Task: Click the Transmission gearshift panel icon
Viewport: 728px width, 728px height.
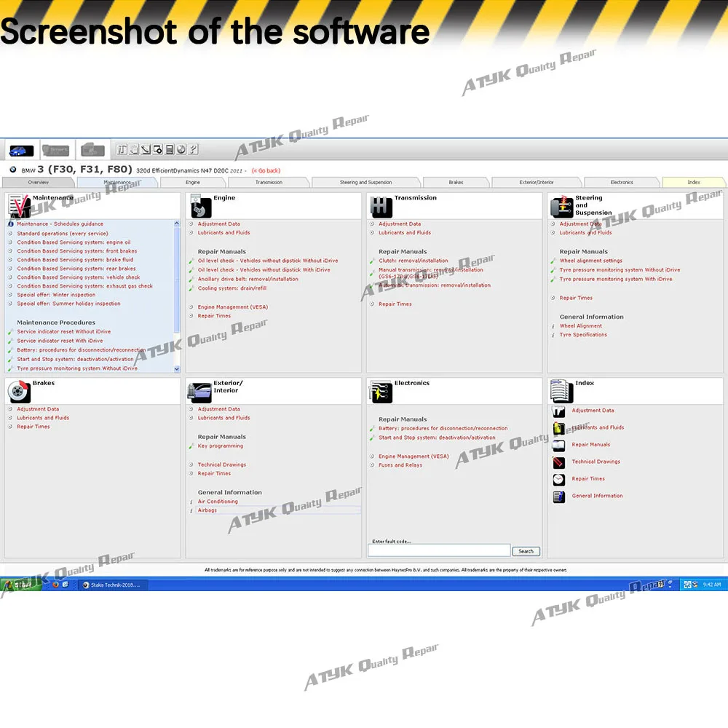Action: [x=381, y=206]
